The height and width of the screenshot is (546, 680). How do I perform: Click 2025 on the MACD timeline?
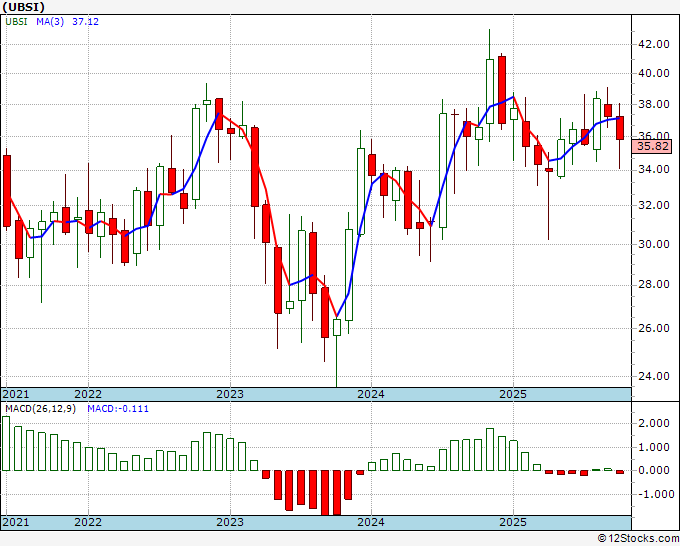pyautogui.click(x=513, y=522)
